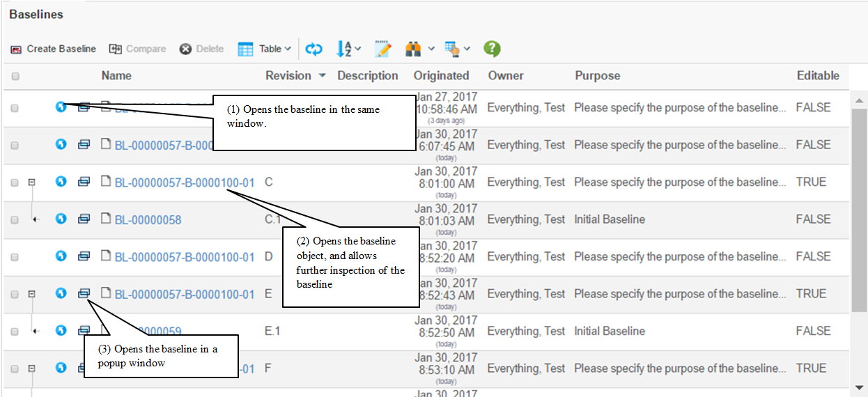Collapse the revision C baseline tree node

coord(31,182)
